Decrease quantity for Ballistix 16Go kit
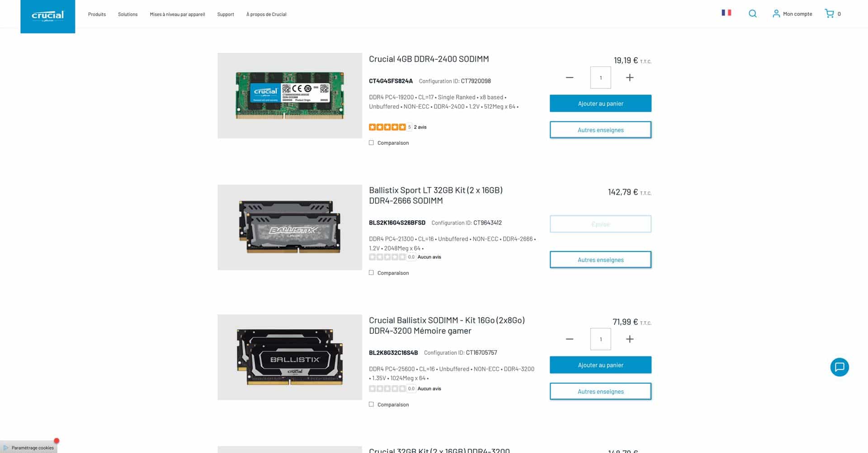Viewport: 868px width, 453px height. pyautogui.click(x=570, y=339)
